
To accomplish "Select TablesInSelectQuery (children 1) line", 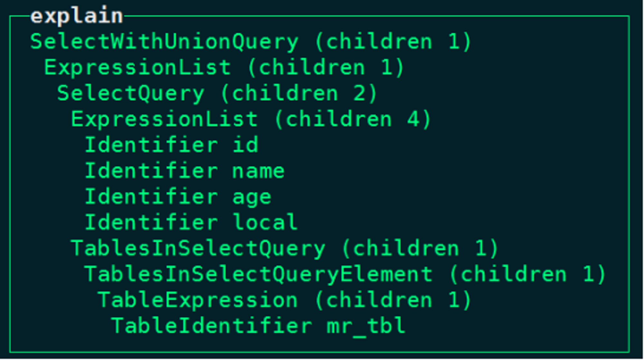I will [x=285, y=249].
